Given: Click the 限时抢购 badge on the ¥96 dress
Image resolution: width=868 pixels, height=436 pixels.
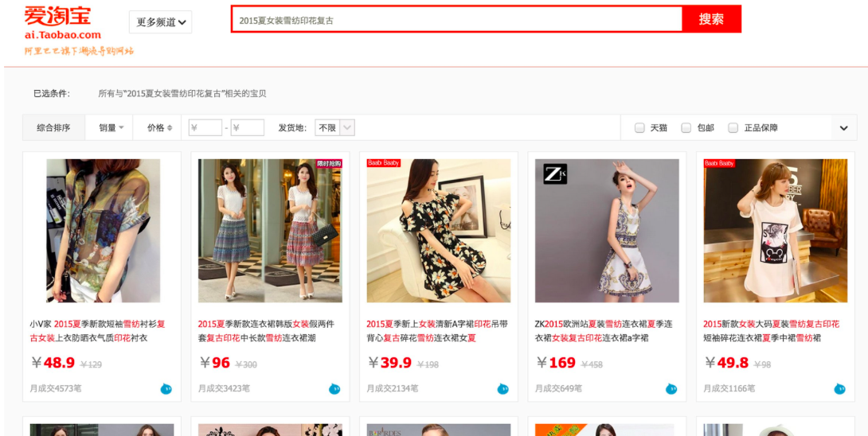Looking at the screenshot, I should [x=329, y=163].
